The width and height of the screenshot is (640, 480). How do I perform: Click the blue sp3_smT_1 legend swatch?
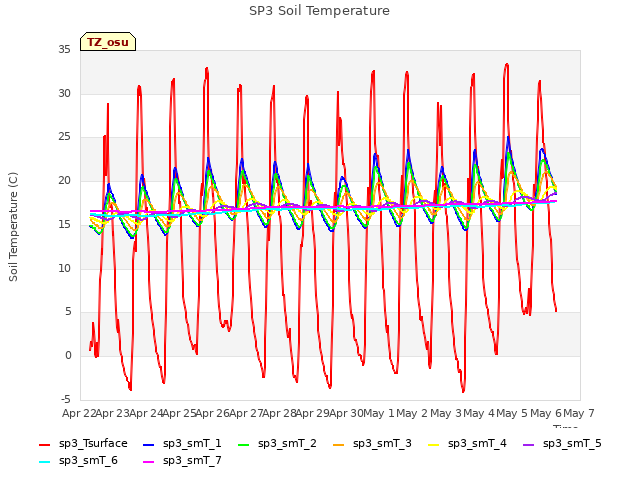149,445
